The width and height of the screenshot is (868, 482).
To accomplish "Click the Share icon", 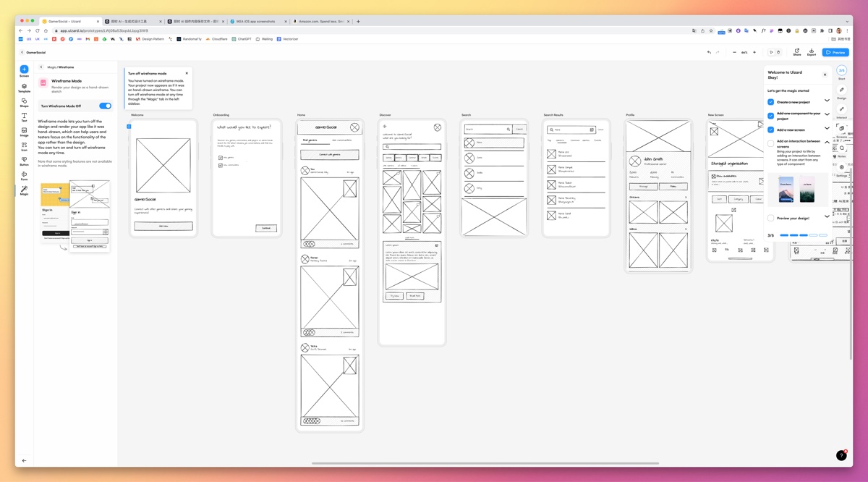I will [x=796, y=52].
